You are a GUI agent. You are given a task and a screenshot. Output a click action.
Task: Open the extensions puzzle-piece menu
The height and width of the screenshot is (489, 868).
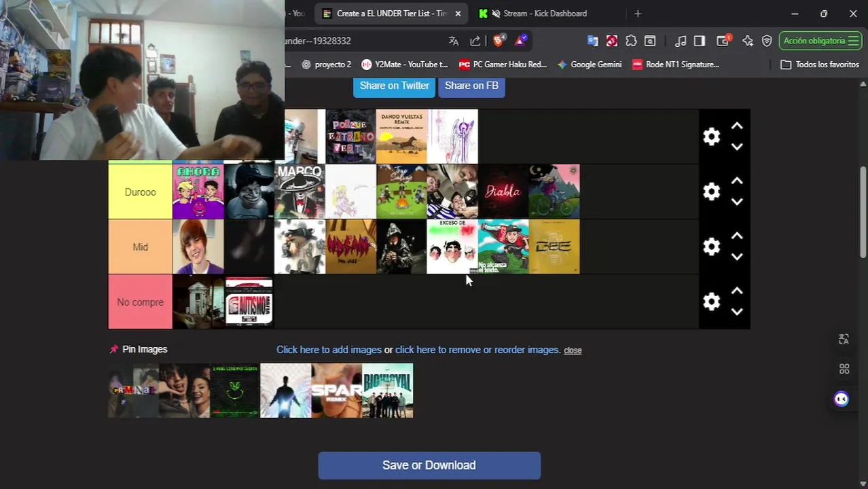[631, 41]
